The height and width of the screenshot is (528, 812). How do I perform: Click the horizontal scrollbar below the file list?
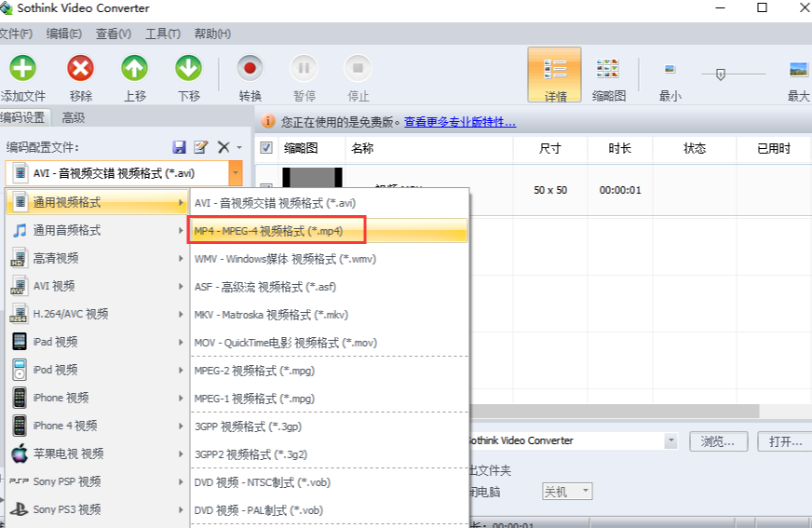click(615, 411)
